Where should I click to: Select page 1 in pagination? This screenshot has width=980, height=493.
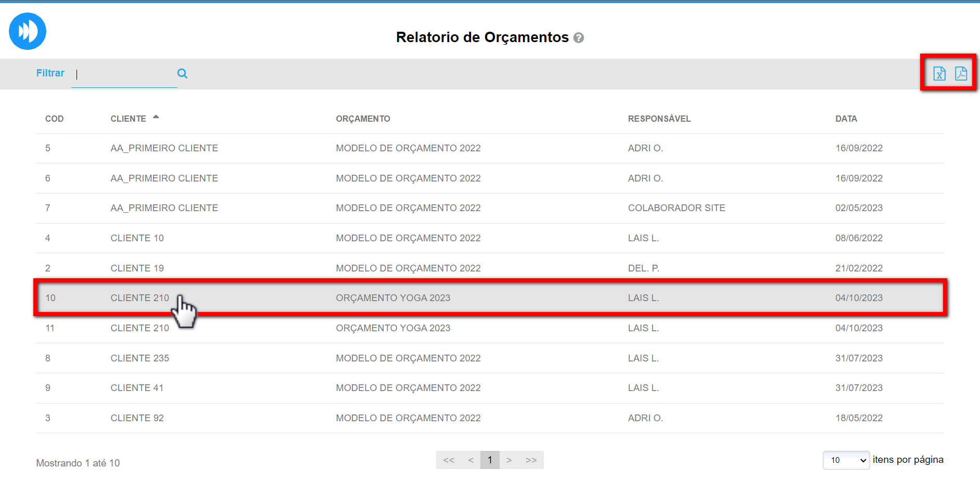coord(490,460)
